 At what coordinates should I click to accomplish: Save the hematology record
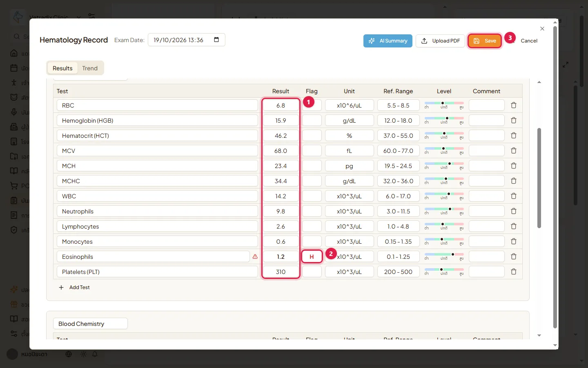pyautogui.click(x=485, y=40)
